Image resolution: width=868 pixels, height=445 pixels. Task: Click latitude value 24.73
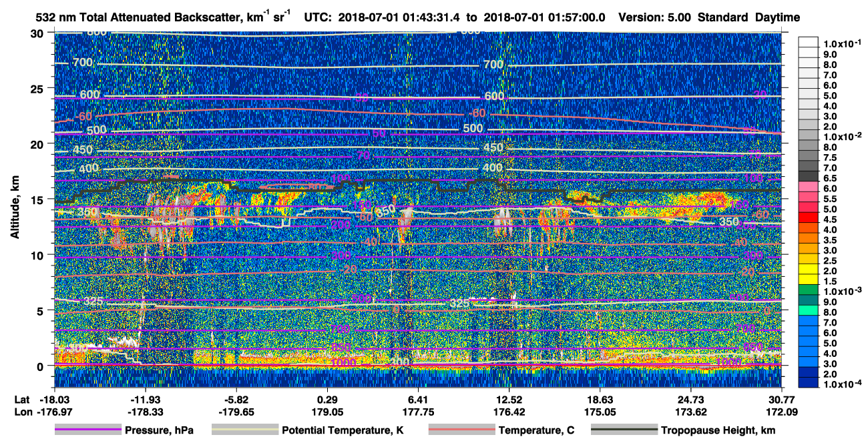point(691,400)
